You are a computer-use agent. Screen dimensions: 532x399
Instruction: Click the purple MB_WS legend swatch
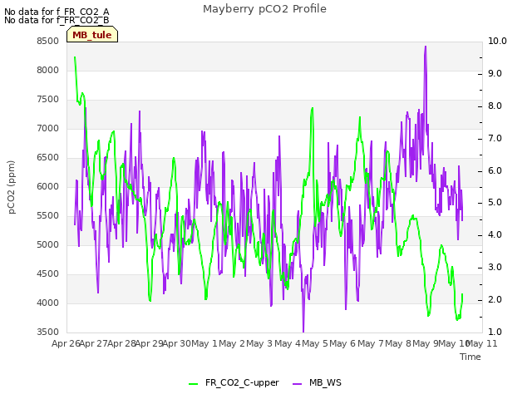click(297, 383)
